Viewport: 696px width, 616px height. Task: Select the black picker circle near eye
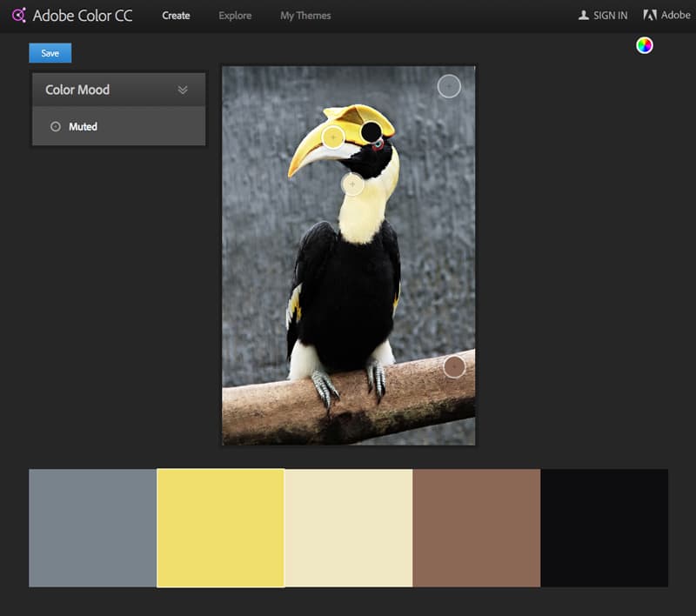pos(371,132)
